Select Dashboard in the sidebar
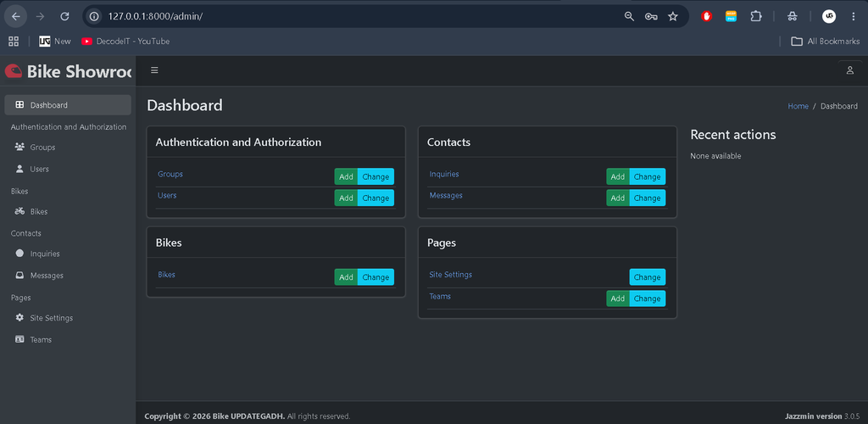 pyautogui.click(x=68, y=105)
